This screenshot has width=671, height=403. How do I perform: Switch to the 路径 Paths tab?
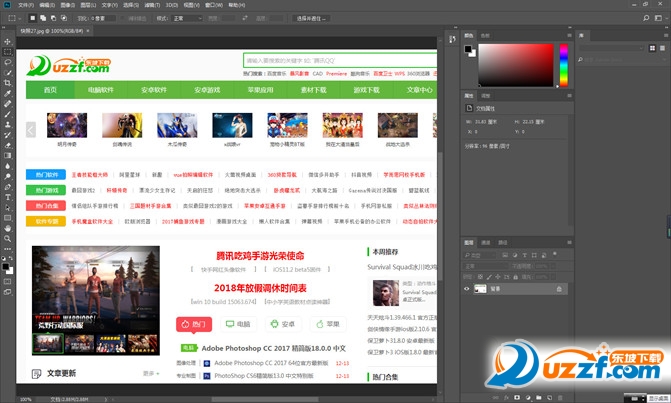click(502, 243)
